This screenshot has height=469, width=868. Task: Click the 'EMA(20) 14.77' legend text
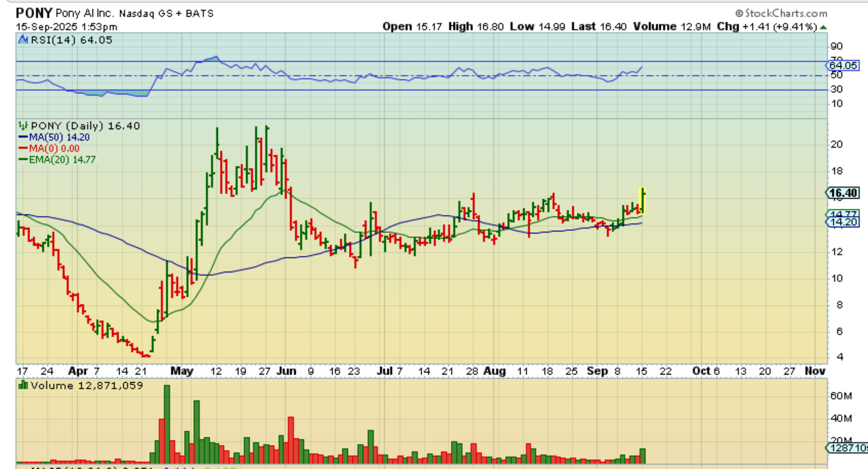pos(62,160)
